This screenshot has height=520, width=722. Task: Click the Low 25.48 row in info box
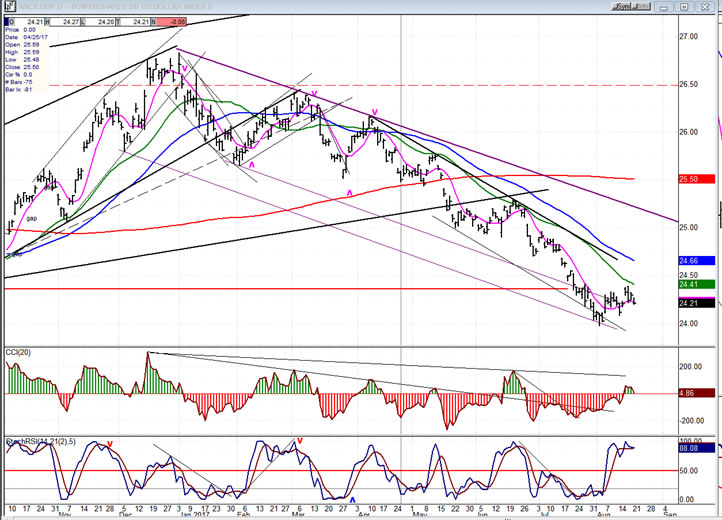pyautogui.click(x=22, y=59)
